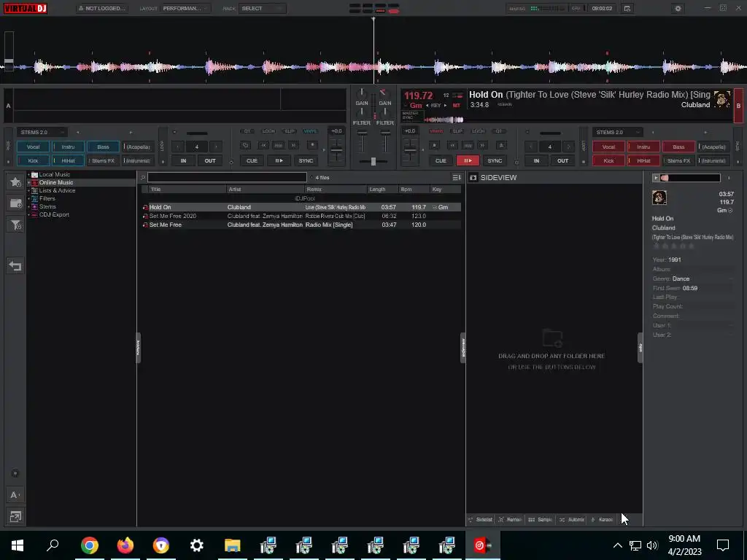
Task: Toggle SLIP mode on deck B
Action: click(x=457, y=131)
